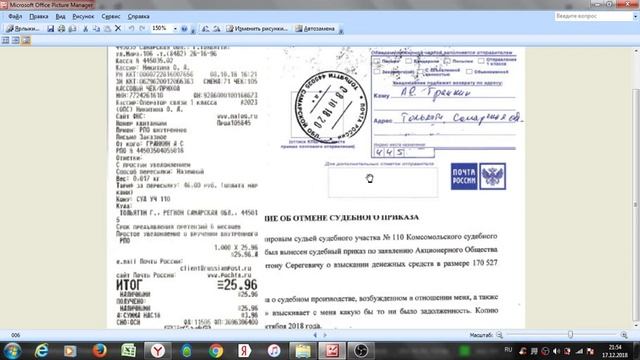Click the Paste clipboard icon
The width and height of the screenshot is (640, 360).
(x=107, y=29)
